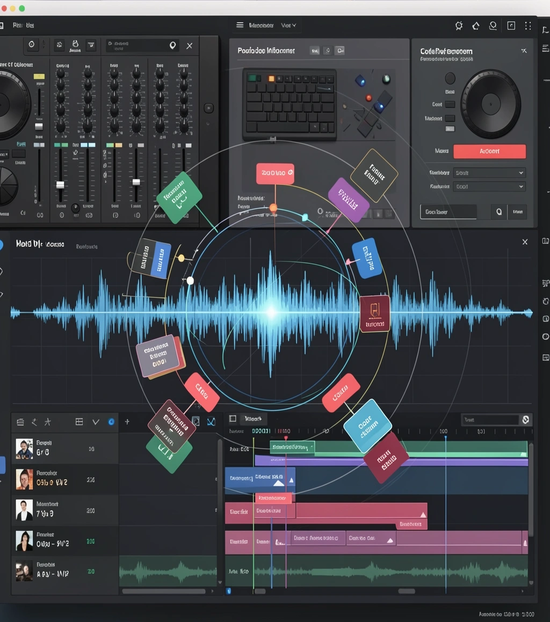Select the small red clip below the long red clip
550x622 pixels.
(x=411, y=524)
